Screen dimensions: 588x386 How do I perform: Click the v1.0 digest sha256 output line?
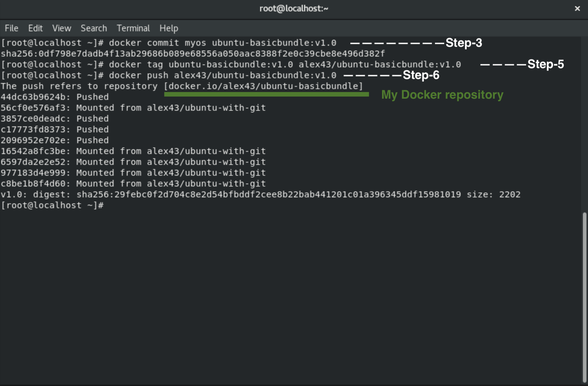pos(260,194)
